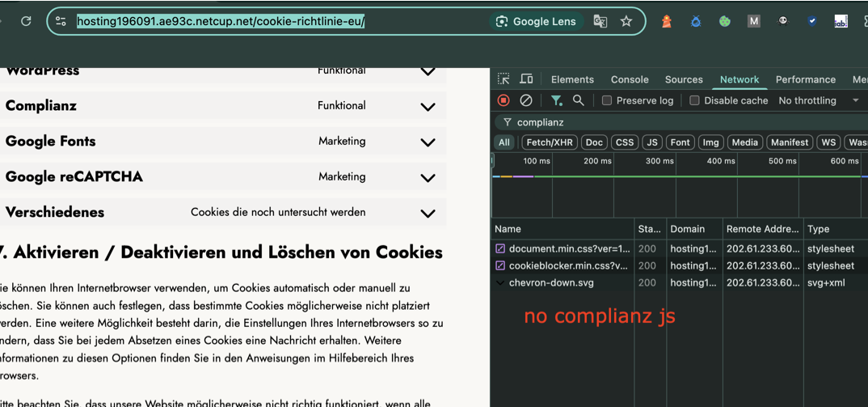Sort requests by Remote Address column
Screen dimensions: 868x407
pos(764,229)
